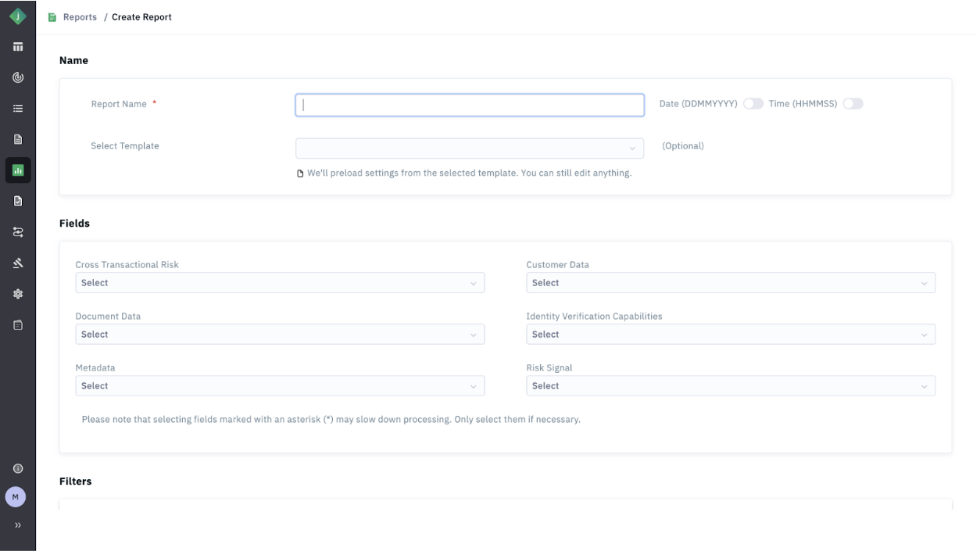Open the M user avatar menu

(x=16, y=496)
